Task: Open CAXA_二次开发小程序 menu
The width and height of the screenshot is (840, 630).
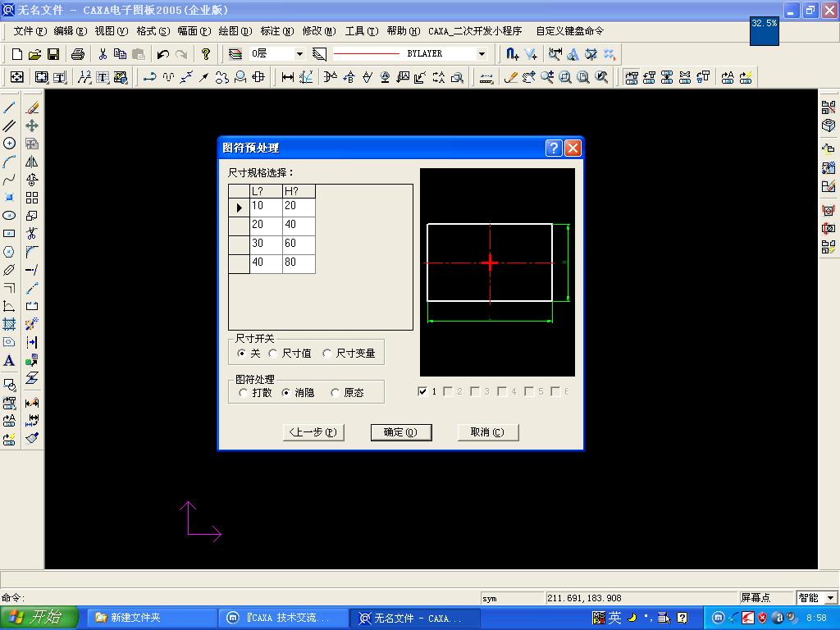Action: pos(475,31)
